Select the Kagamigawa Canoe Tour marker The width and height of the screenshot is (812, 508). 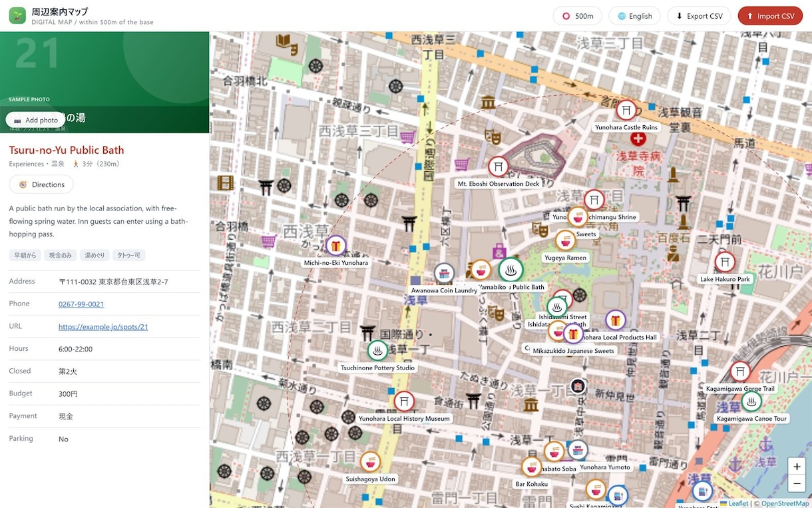click(x=751, y=401)
